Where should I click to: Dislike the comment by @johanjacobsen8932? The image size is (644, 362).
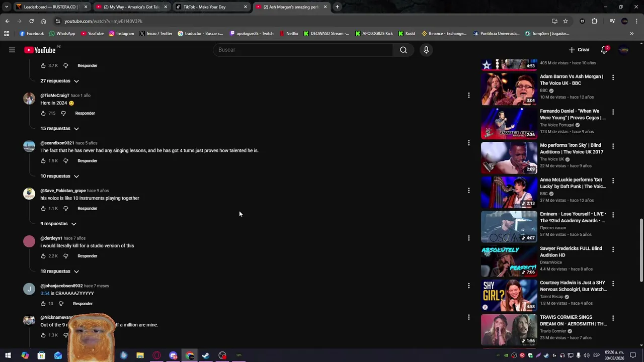pyautogui.click(x=61, y=304)
